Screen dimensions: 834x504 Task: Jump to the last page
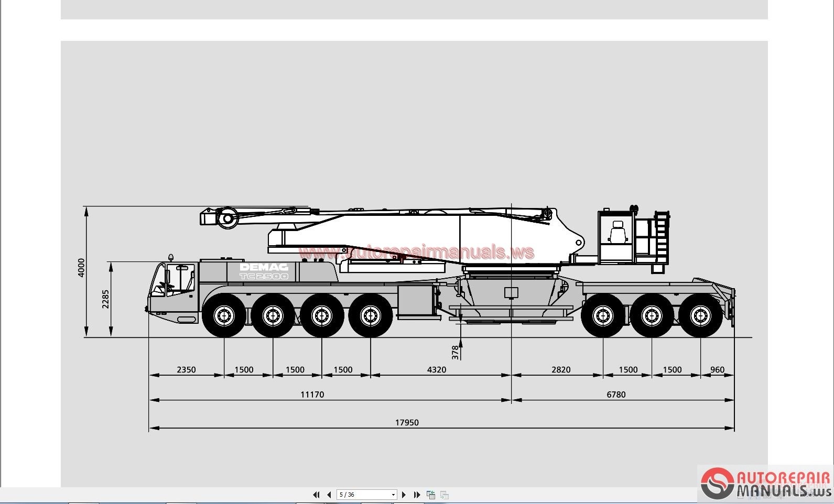[417, 495]
